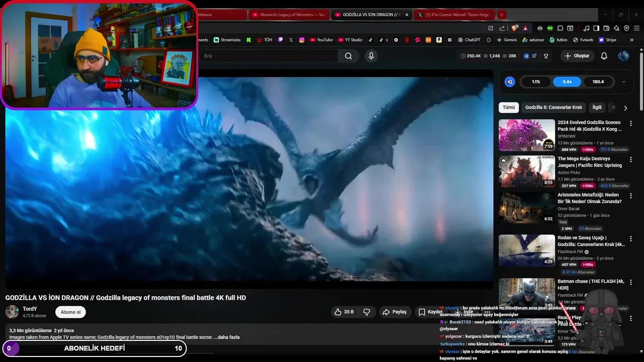This screenshot has height=362, width=644.
Task: Open the YouTube bookmark link
Action: click(321, 40)
